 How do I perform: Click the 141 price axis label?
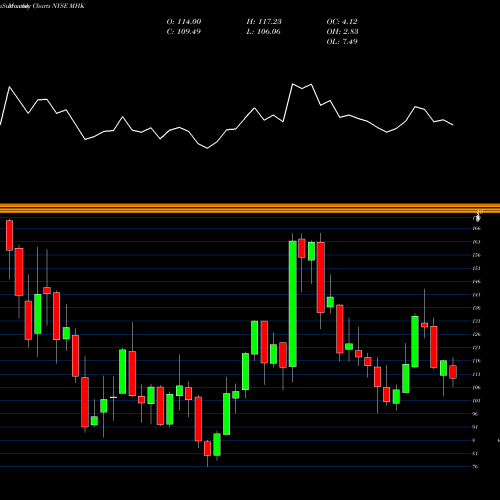[x=477, y=295]
